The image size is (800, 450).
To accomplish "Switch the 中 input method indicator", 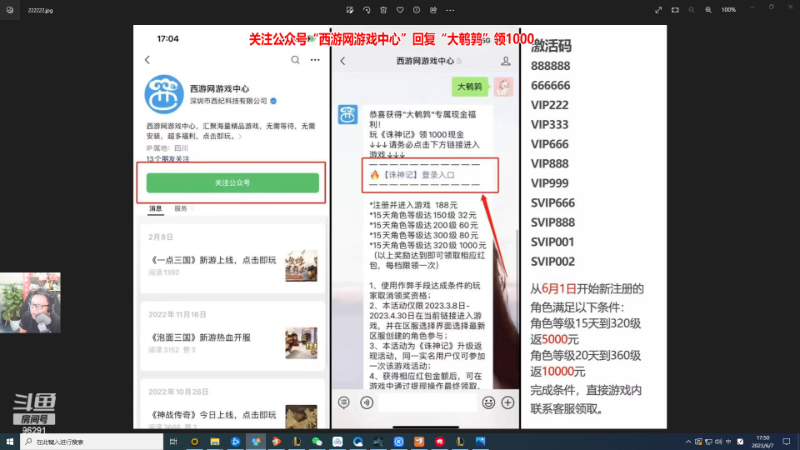I will click(x=729, y=442).
